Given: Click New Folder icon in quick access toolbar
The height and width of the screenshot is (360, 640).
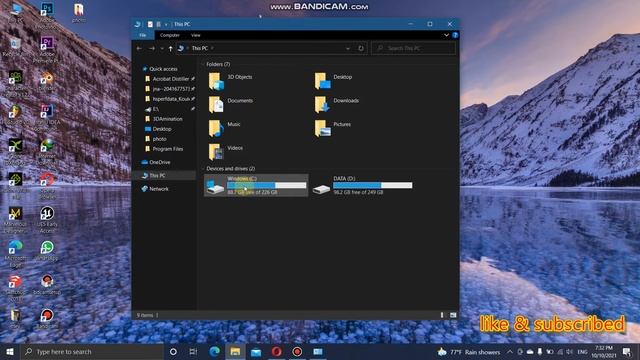Looking at the screenshot, I should point(158,24).
